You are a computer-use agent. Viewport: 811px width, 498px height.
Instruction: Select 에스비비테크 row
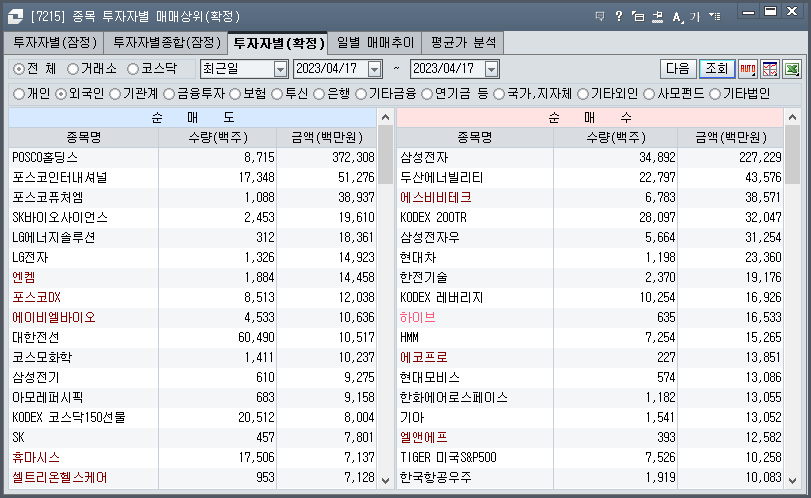pyautogui.click(x=590, y=198)
